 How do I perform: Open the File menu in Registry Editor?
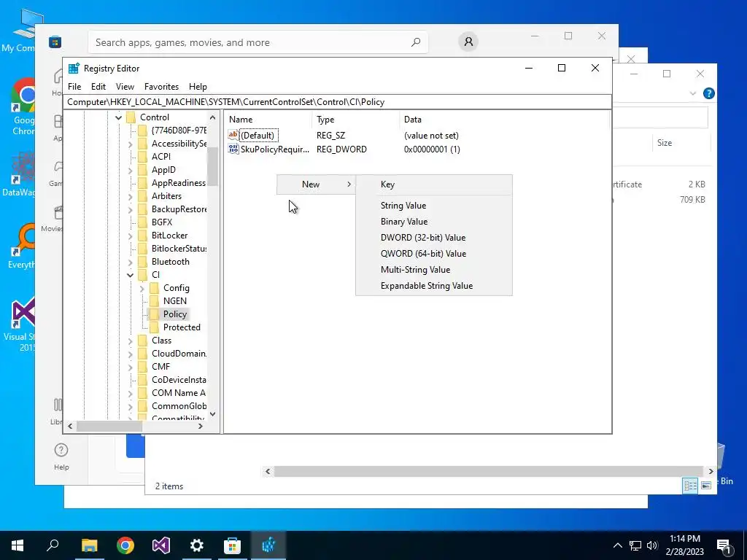pos(74,87)
